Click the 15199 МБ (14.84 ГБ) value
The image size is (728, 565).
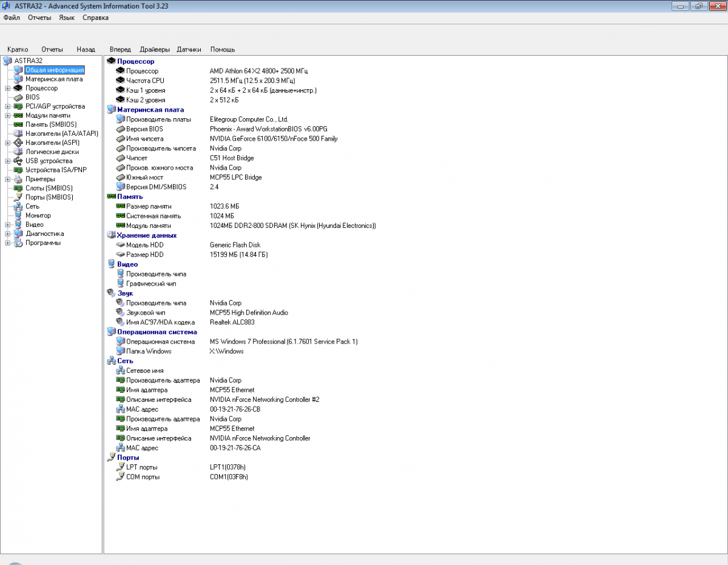(x=239, y=255)
